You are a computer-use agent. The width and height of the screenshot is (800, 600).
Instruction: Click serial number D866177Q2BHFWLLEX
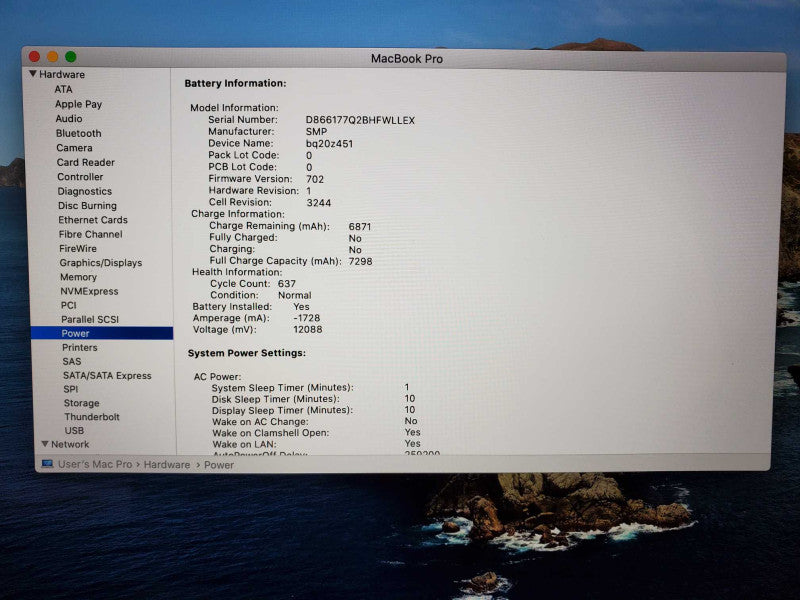tap(360, 120)
